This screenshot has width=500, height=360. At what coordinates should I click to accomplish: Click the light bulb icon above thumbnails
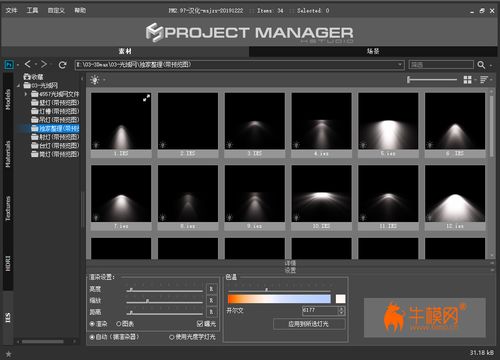(95, 80)
